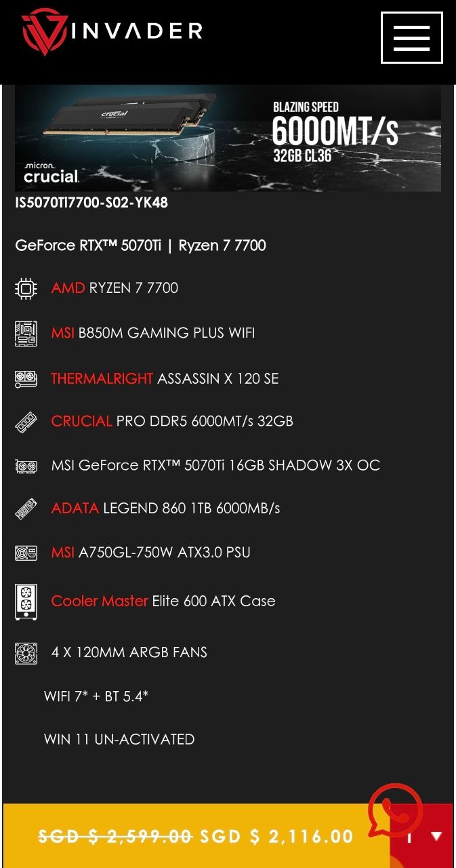Click the SGD $2,116.00 price bar

[196, 836]
